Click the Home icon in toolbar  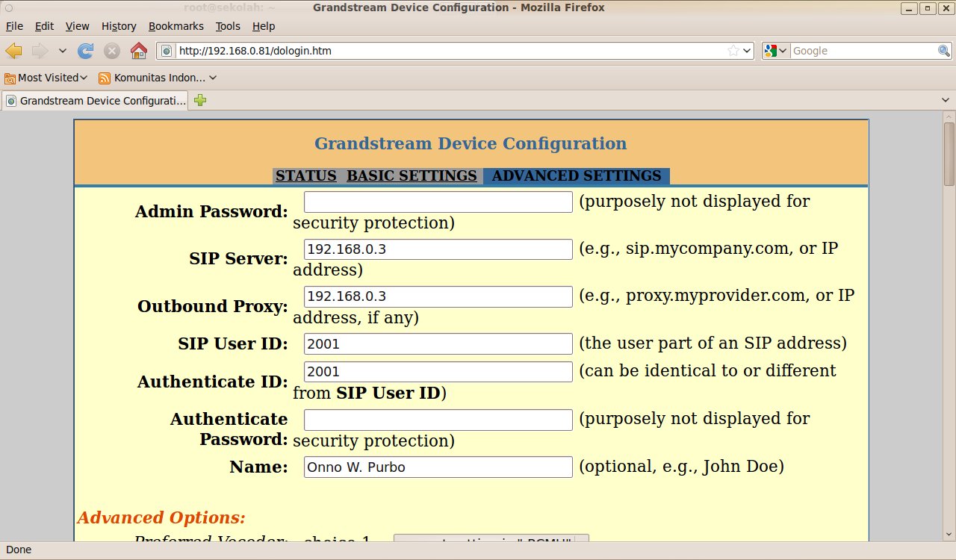click(138, 51)
